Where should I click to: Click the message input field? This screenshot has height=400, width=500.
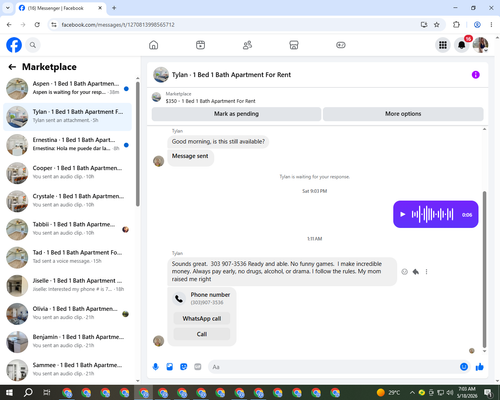[333, 367]
